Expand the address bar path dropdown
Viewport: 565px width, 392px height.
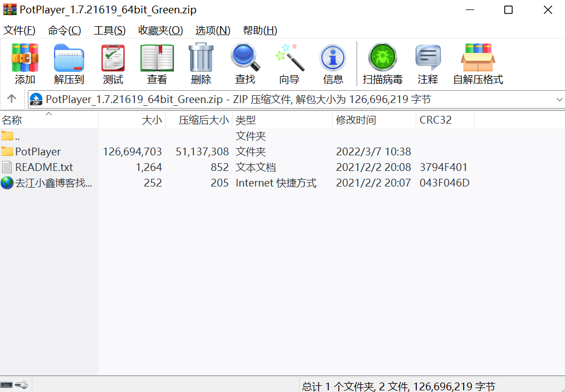[x=559, y=100]
